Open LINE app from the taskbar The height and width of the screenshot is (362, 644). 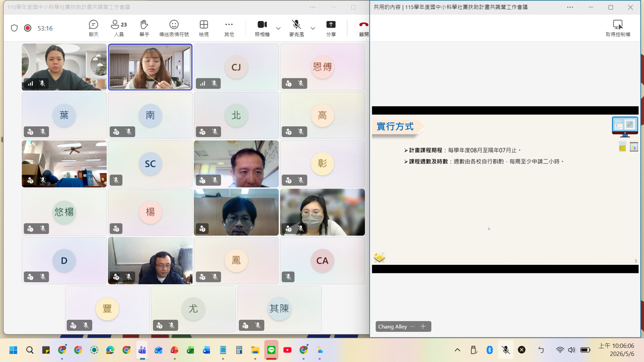pyautogui.click(x=271, y=350)
